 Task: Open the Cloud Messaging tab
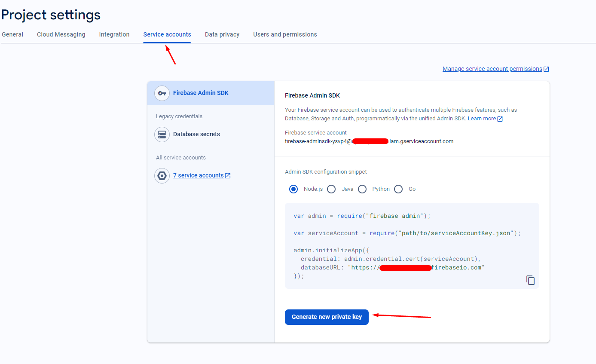(x=61, y=34)
